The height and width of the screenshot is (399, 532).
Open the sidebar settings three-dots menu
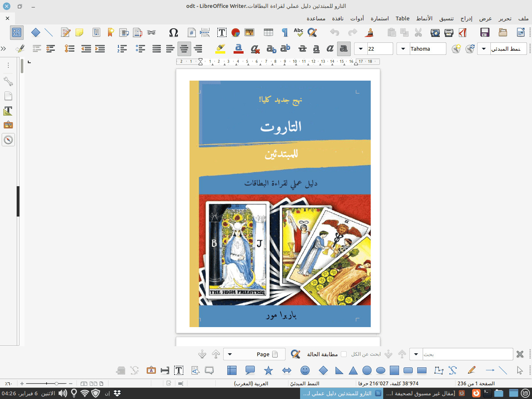[x=8, y=65]
